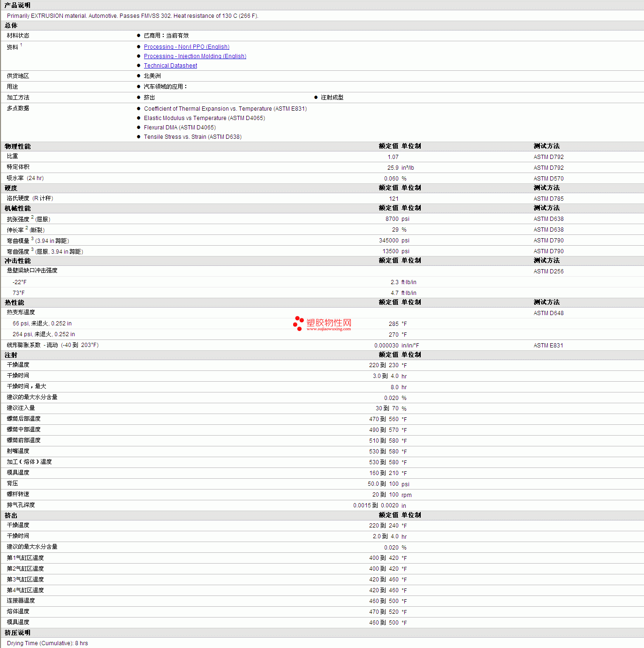Click the 冲击性能 section header
The height and width of the screenshot is (648, 644).
[x=17, y=261]
